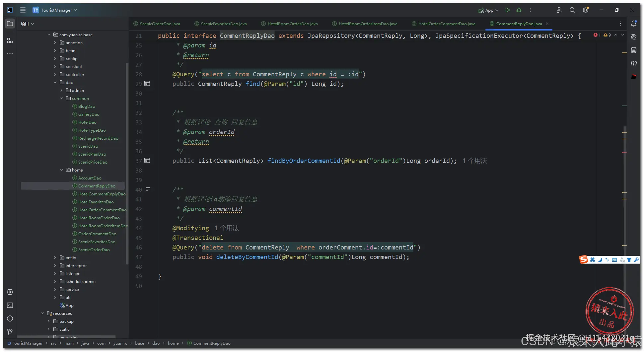Switch to HotelOrderCommentDao.java tab
The height and width of the screenshot is (352, 644).
pyautogui.click(x=444, y=24)
